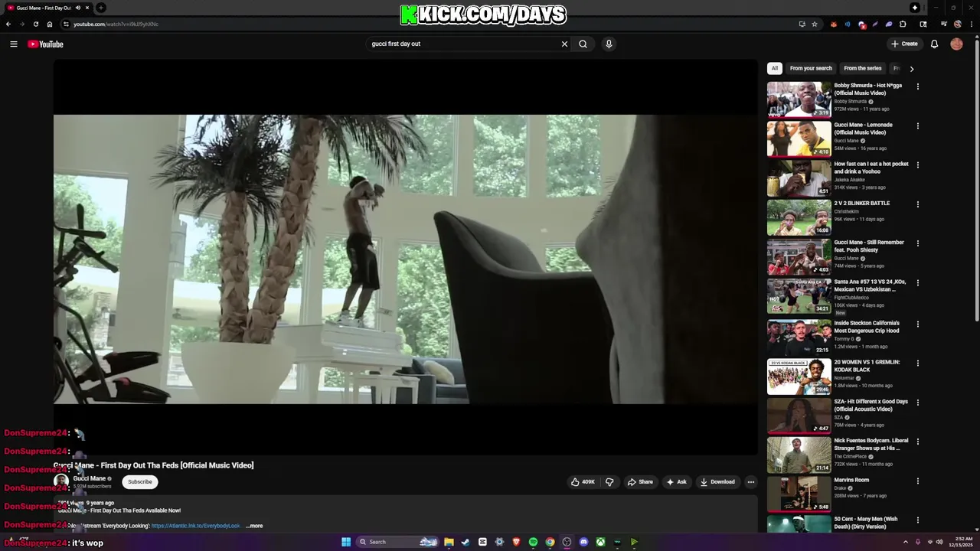Open Xbox app from the taskbar
This screenshot has height=551, width=980.
[x=600, y=542]
